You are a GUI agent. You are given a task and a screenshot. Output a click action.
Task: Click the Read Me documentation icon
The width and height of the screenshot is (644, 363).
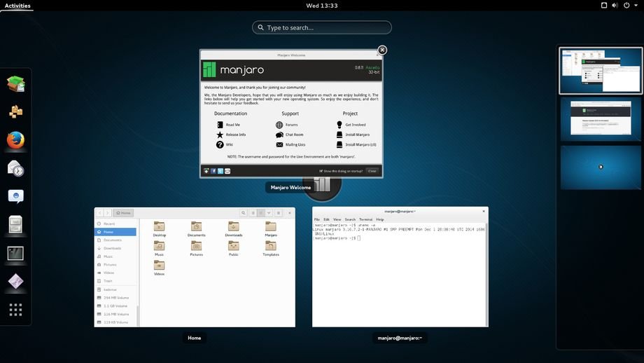pyautogui.click(x=220, y=125)
